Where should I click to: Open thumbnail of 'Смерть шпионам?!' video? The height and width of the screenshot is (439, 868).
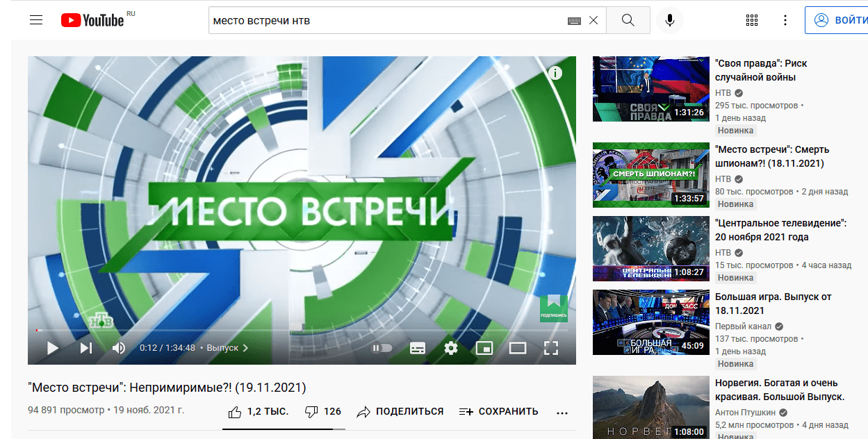650,175
